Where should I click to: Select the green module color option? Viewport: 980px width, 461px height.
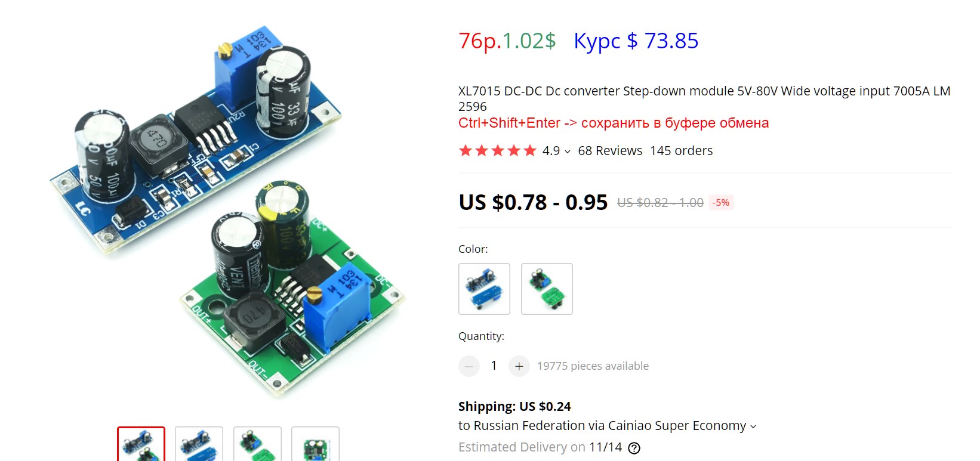click(547, 289)
